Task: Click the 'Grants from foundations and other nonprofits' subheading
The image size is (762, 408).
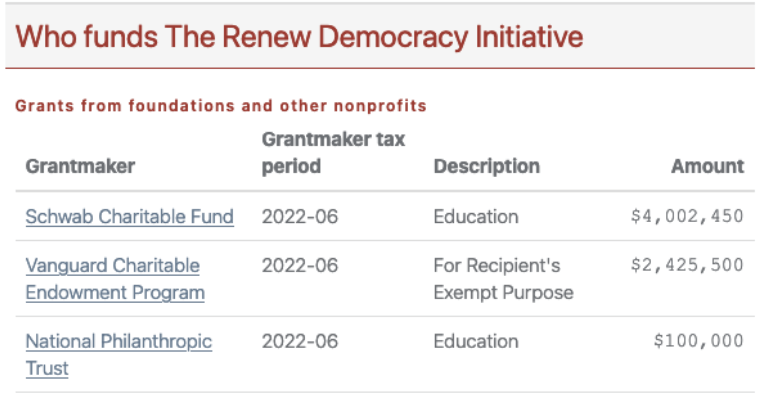Action: [220, 106]
